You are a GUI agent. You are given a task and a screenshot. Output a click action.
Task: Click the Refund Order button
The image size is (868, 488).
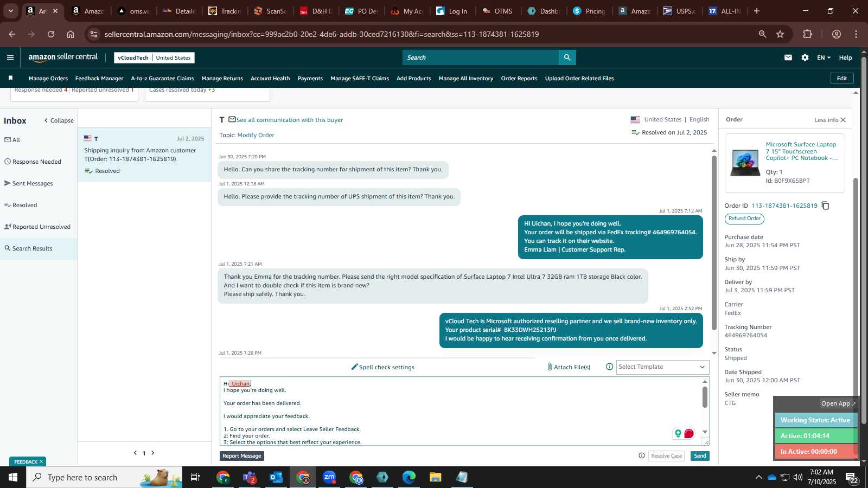tap(744, 219)
